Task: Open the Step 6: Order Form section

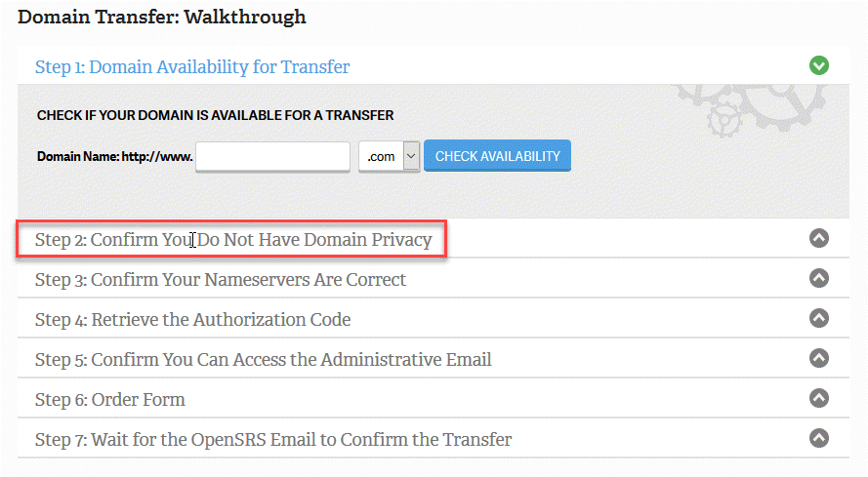Action: point(109,400)
